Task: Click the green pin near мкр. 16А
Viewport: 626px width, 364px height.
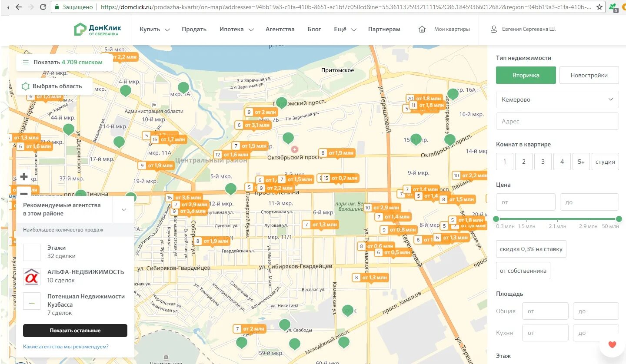Action: pos(453,93)
